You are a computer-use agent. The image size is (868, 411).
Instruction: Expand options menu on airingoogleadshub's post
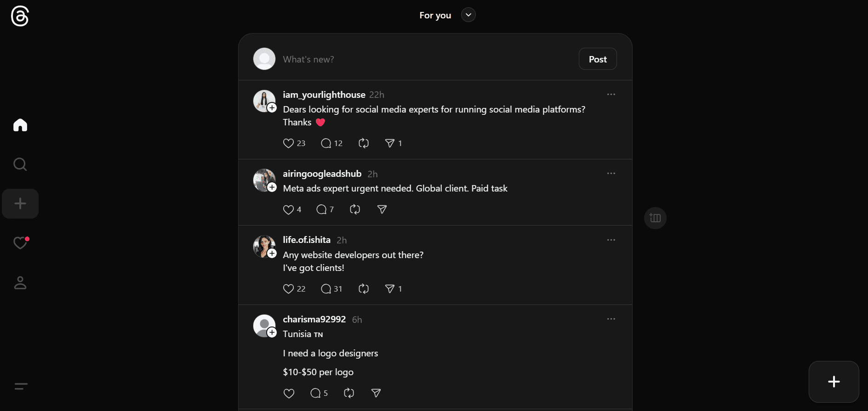pyautogui.click(x=611, y=173)
